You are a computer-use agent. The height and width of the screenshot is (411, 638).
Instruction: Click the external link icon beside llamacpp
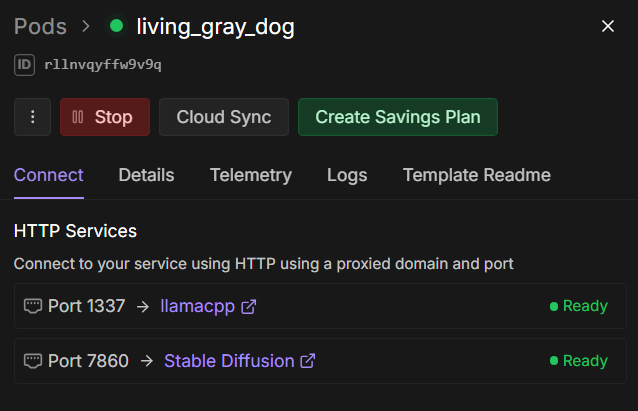(x=249, y=306)
